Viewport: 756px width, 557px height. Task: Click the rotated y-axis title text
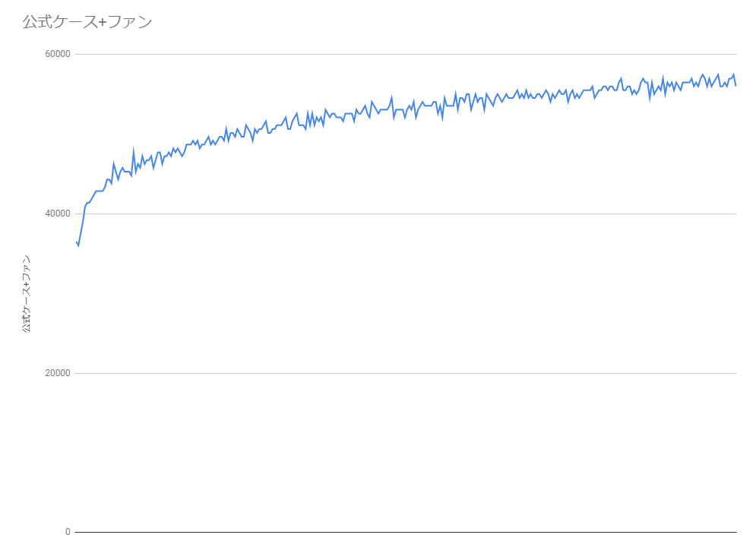(27, 293)
